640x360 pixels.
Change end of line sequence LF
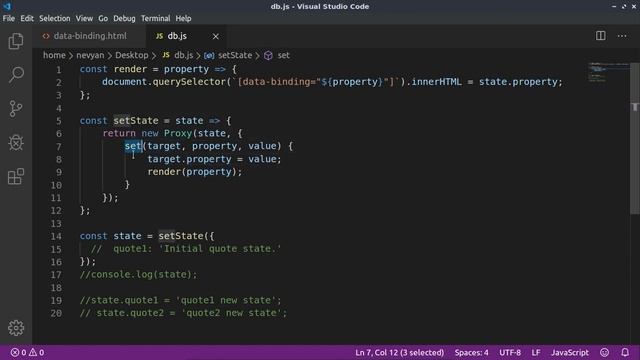[x=536, y=352]
